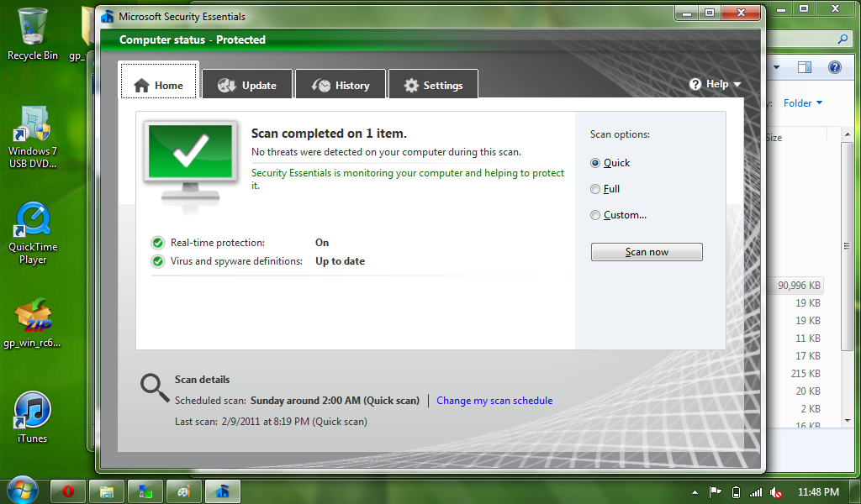Click the 'Scan details' heading
The height and width of the screenshot is (504, 861).
[x=202, y=380]
